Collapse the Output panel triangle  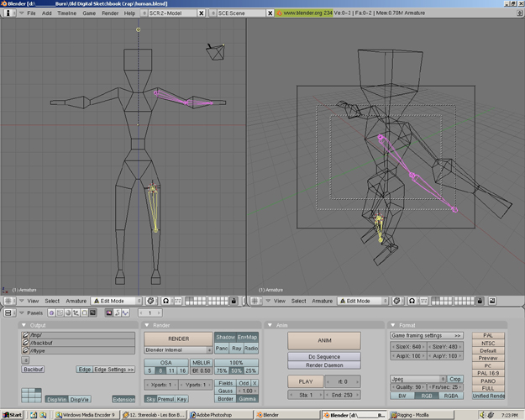[24, 325]
